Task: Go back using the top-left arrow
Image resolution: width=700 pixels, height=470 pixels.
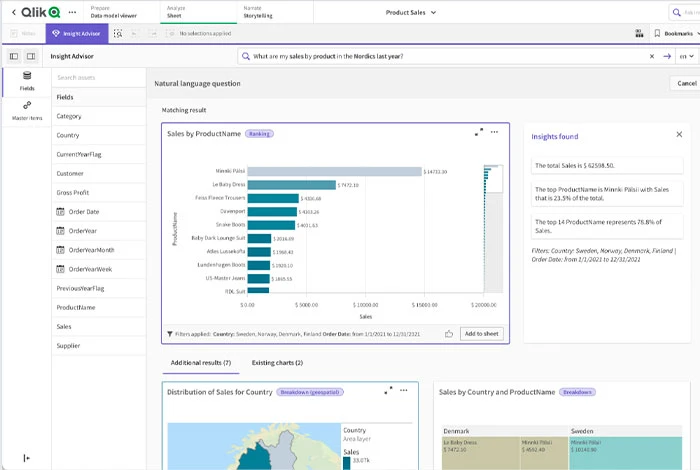Action: [x=14, y=12]
